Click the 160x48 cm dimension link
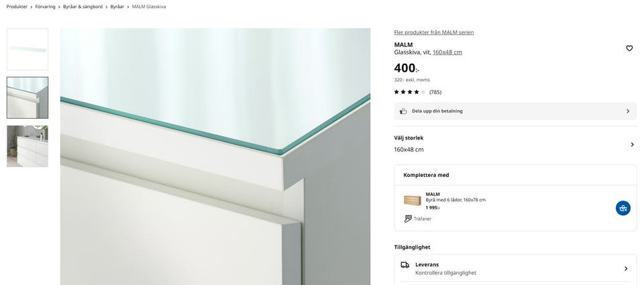The width and height of the screenshot is (644, 285). click(447, 52)
